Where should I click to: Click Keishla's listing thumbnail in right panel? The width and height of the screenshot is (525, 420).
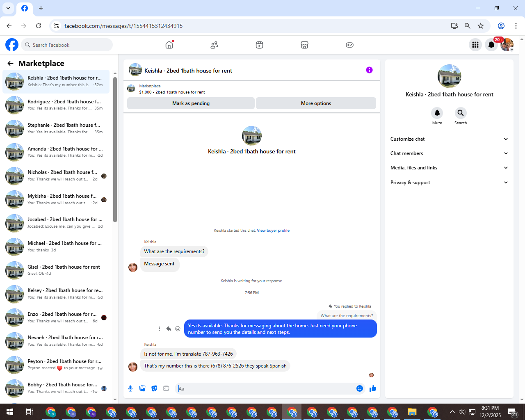tap(449, 76)
